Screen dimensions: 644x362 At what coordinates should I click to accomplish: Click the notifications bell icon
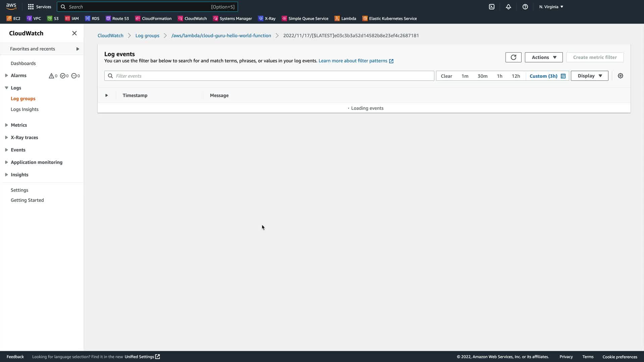click(x=508, y=7)
